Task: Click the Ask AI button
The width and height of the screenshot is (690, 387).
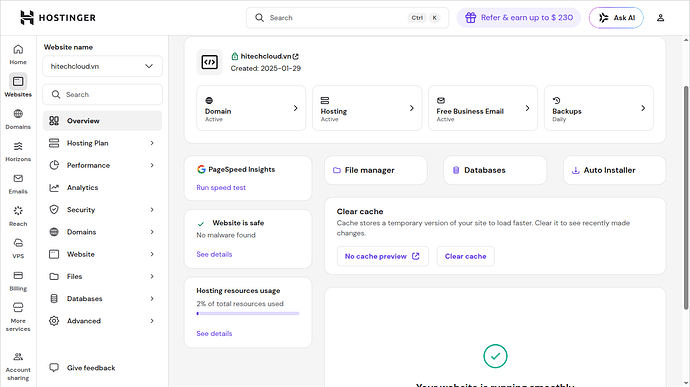Action: click(616, 18)
